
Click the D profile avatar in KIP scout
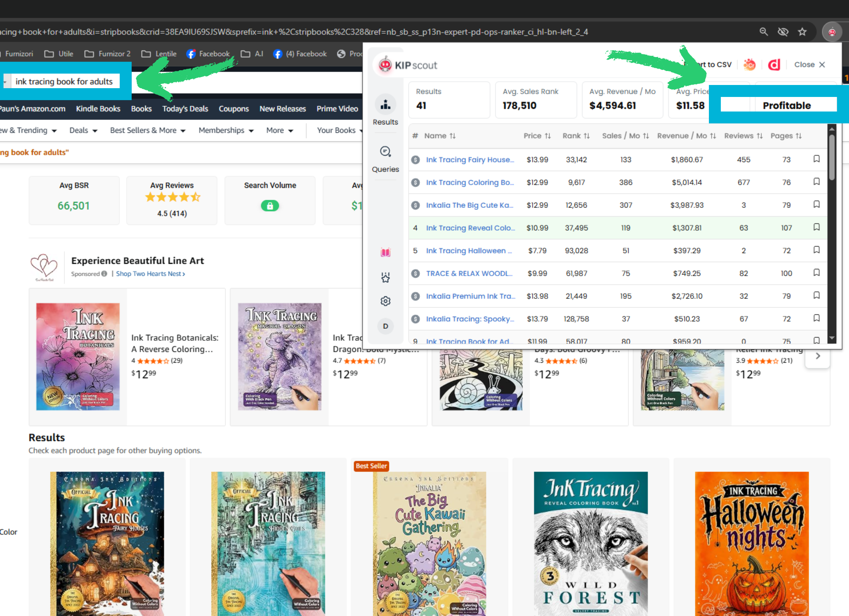click(x=385, y=326)
